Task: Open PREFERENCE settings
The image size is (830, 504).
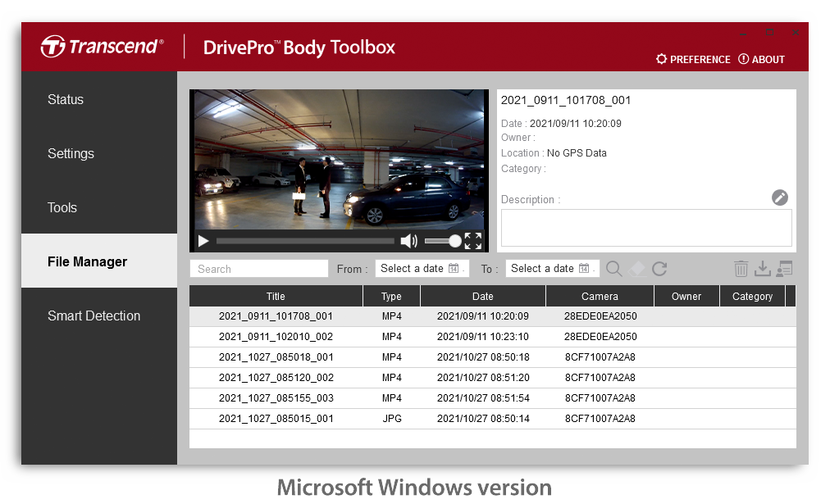Action: click(693, 59)
